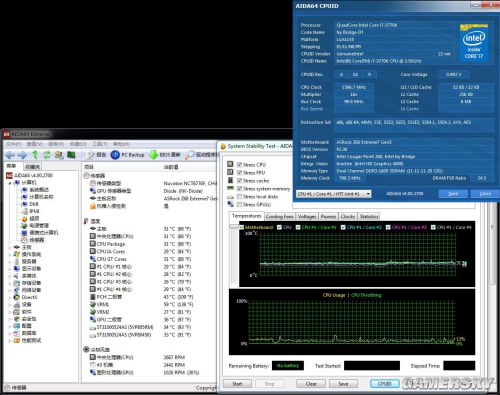The image size is (500, 395).
Task: Click the green Refresh arrows icon
Action: click(47, 155)
